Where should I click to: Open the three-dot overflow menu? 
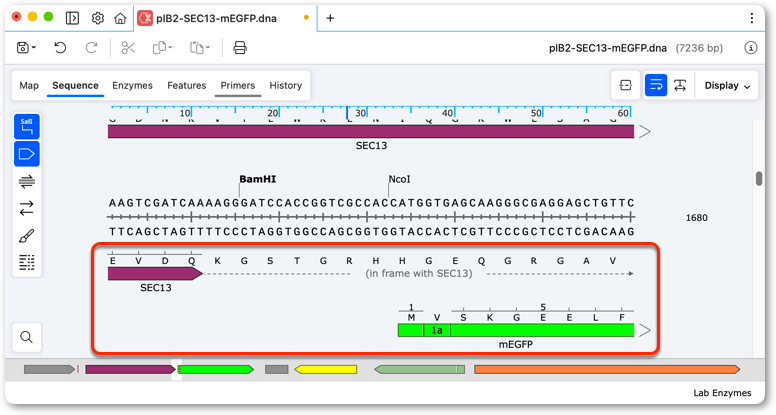tap(751, 18)
